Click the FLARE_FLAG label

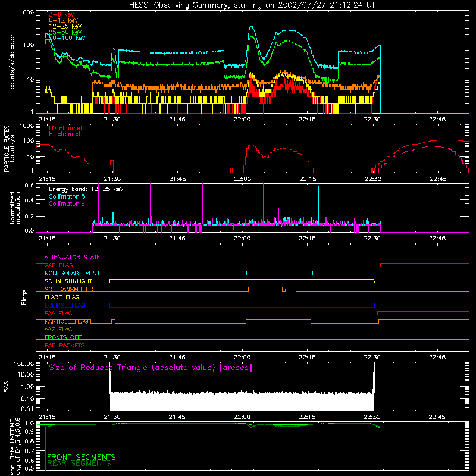tap(62, 297)
